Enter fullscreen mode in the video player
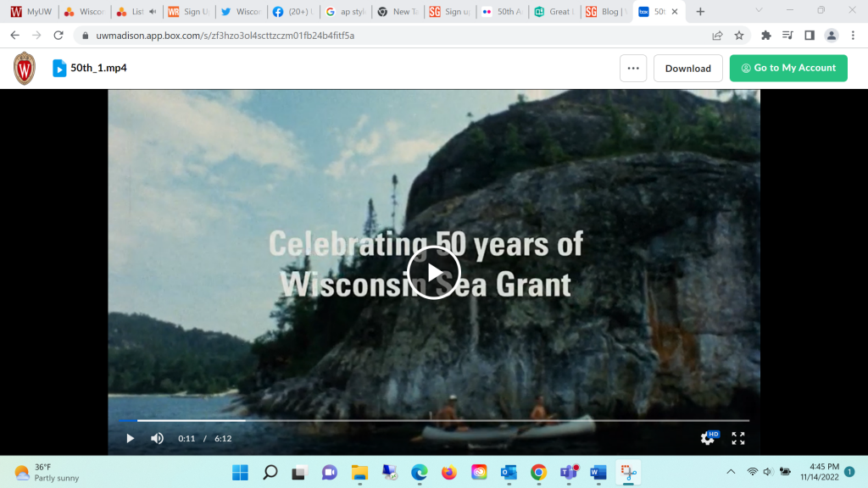The height and width of the screenshot is (488, 868). [x=737, y=438]
